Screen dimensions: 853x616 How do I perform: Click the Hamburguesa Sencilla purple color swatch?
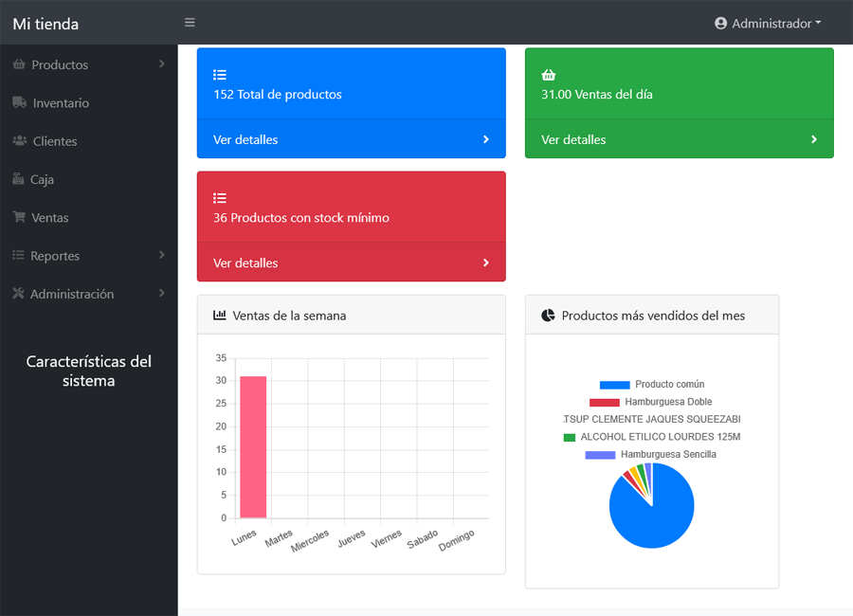pyautogui.click(x=600, y=455)
